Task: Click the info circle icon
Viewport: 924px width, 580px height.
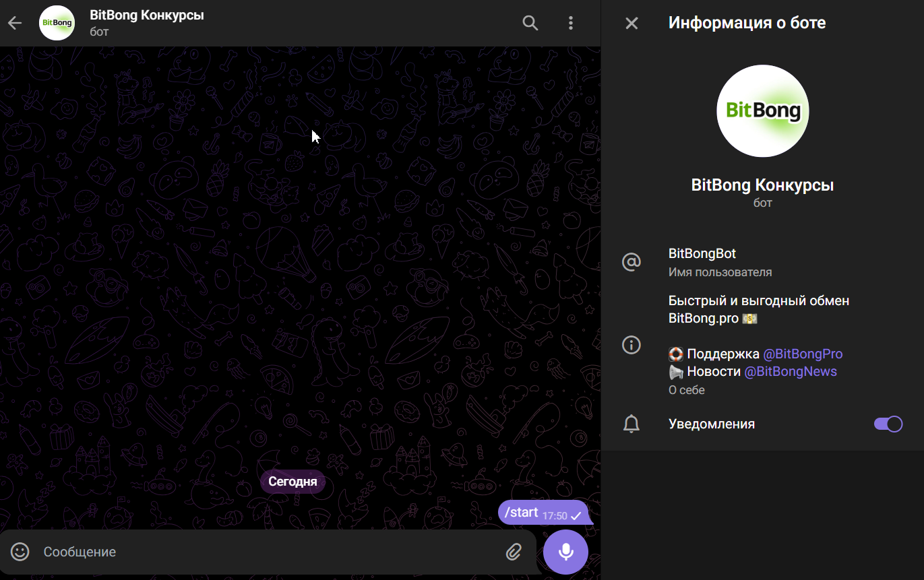Action: tap(632, 346)
